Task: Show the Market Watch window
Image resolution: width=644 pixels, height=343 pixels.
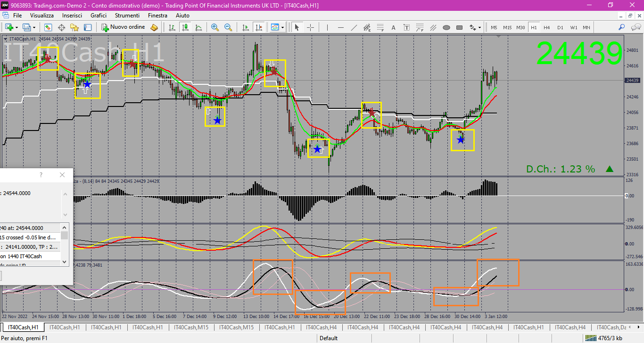Action: click(x=48, y=27)
